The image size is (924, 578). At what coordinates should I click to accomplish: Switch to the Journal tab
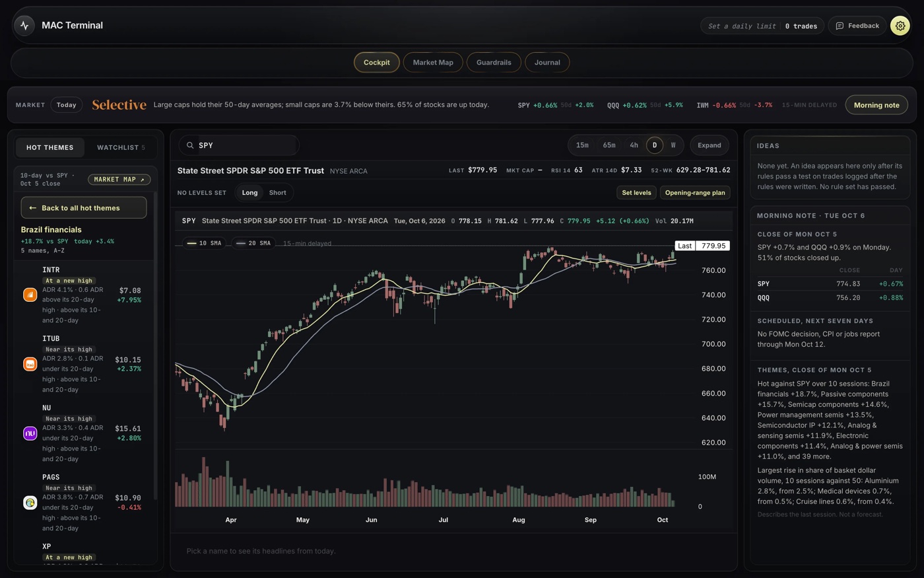coord(547,63)
